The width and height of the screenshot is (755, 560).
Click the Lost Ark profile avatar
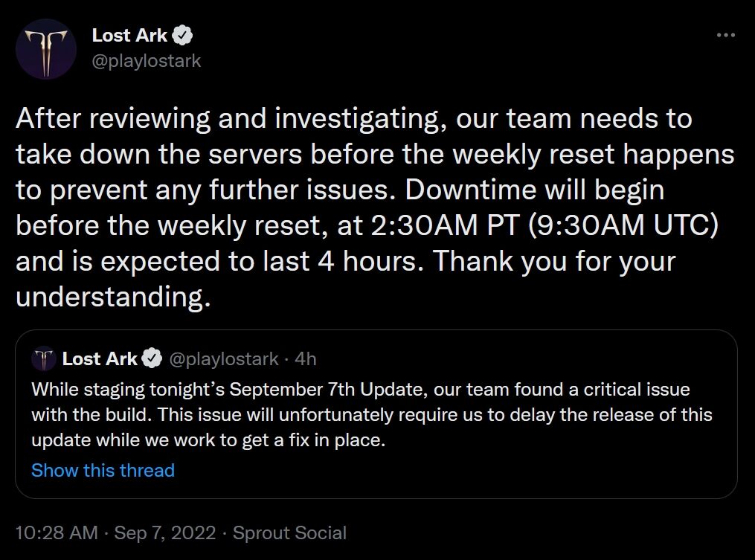(x=45, y=50)
